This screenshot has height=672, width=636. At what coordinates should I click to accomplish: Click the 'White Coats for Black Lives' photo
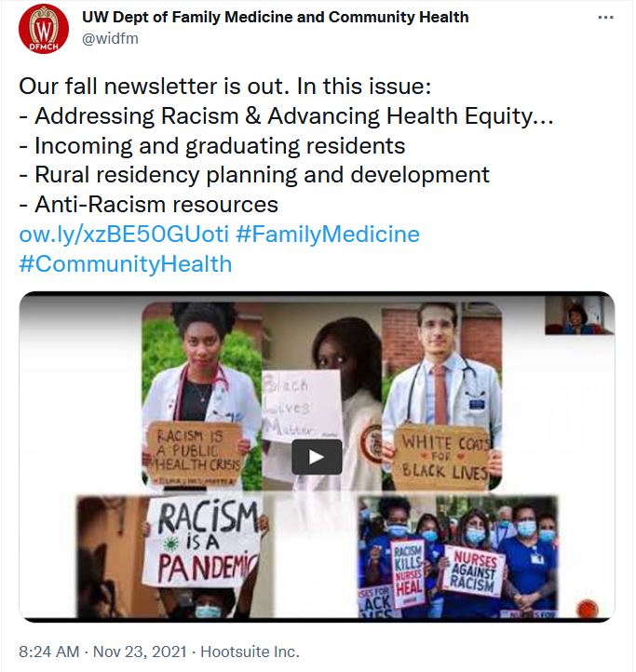[x=441, y=396]
